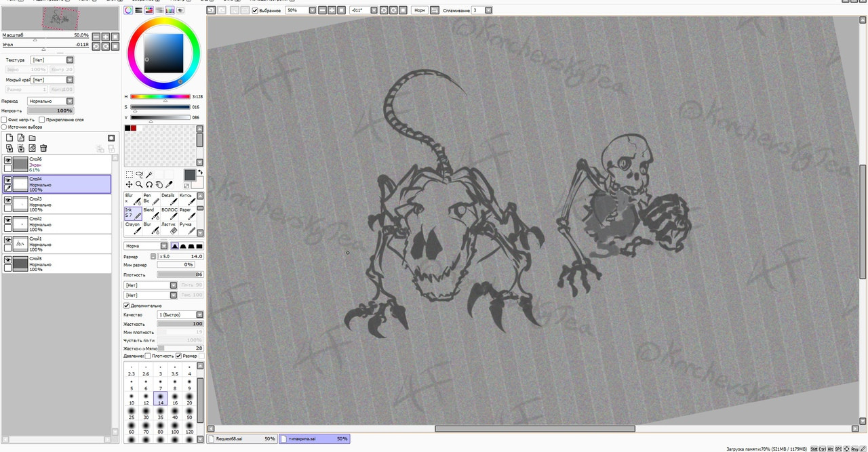The height and width of the screenshot is (452, 868).
Task: Undo with the toolbar arrow button
Action: click(x=211, y=11)
